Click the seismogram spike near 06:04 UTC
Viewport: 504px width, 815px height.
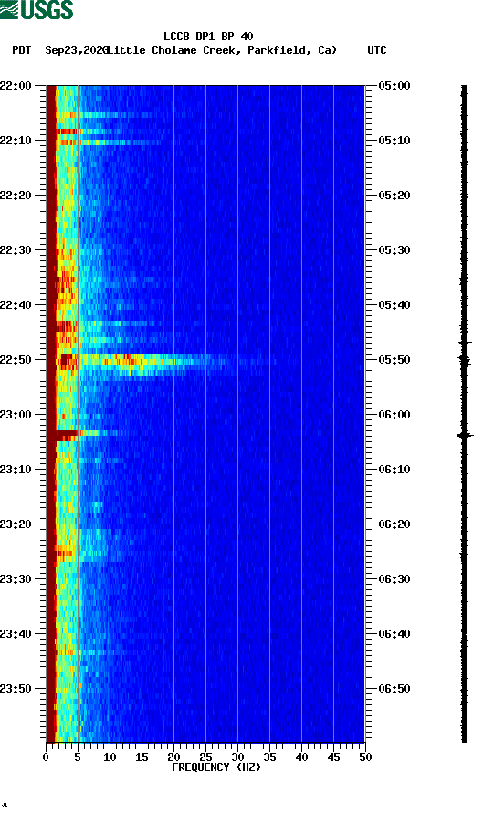[x=465, y=435]
